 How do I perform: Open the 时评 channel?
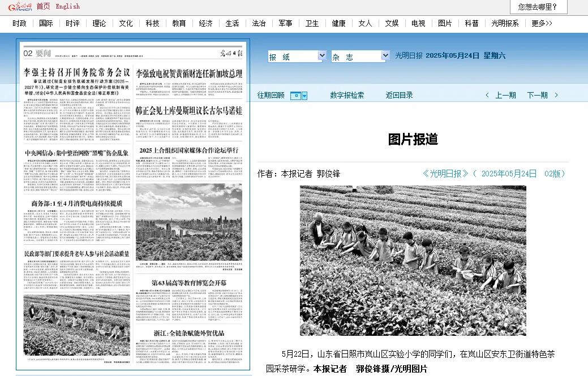click(72, 23)
